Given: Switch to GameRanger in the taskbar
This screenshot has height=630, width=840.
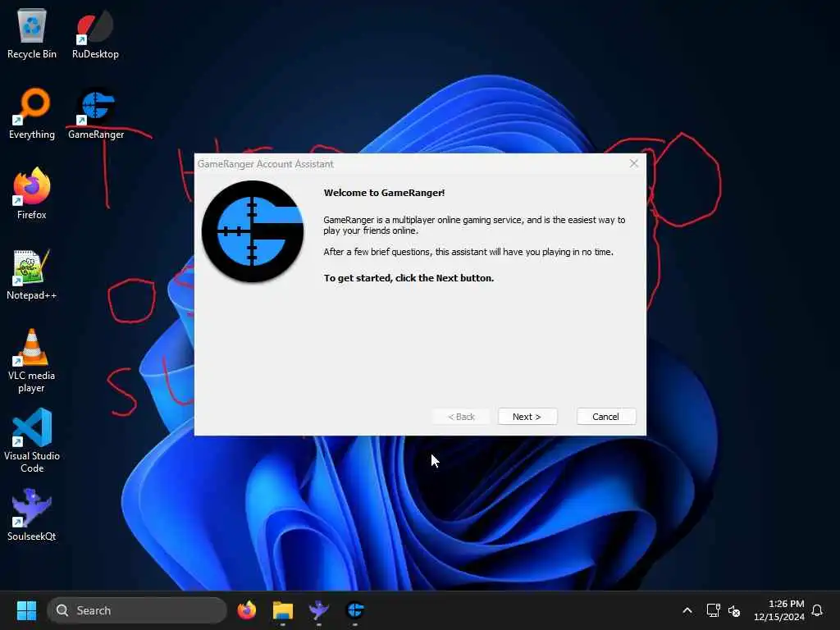Looking at the screenshot, I should coord(354,610).
